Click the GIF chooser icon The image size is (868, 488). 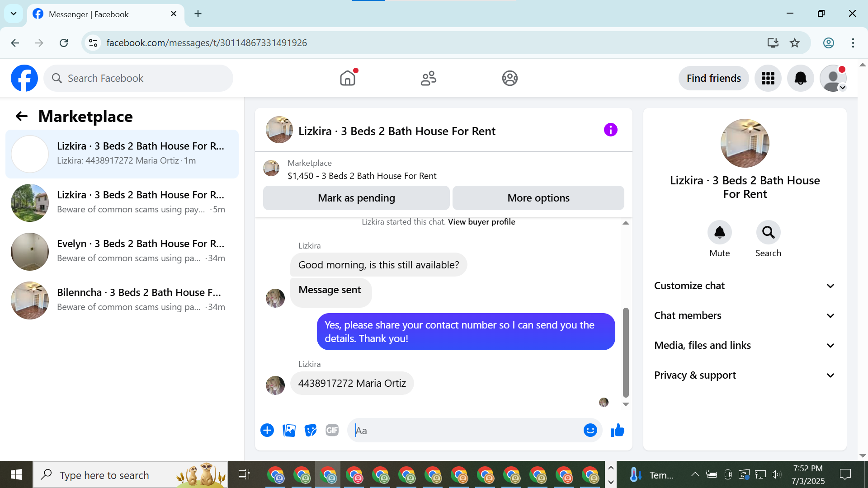click(x=332, y=431)
